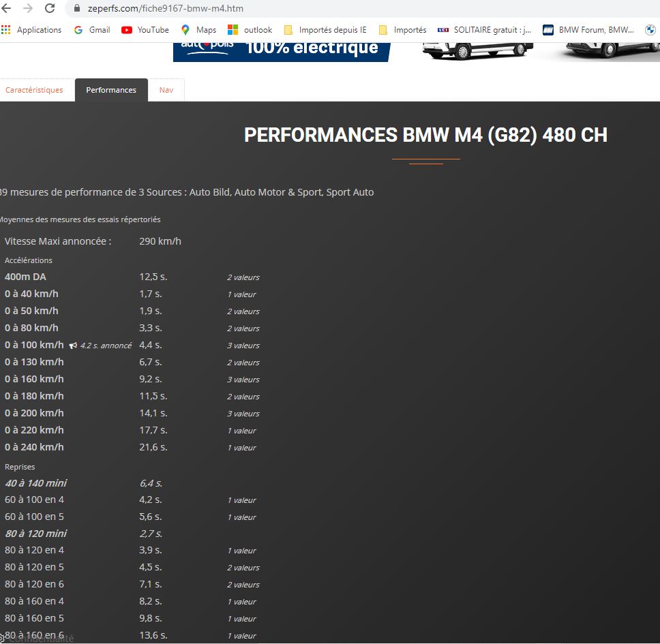Click '3 valeurs' for 0 à 160 km/h
660x644 pixels.
coord(243,380)
